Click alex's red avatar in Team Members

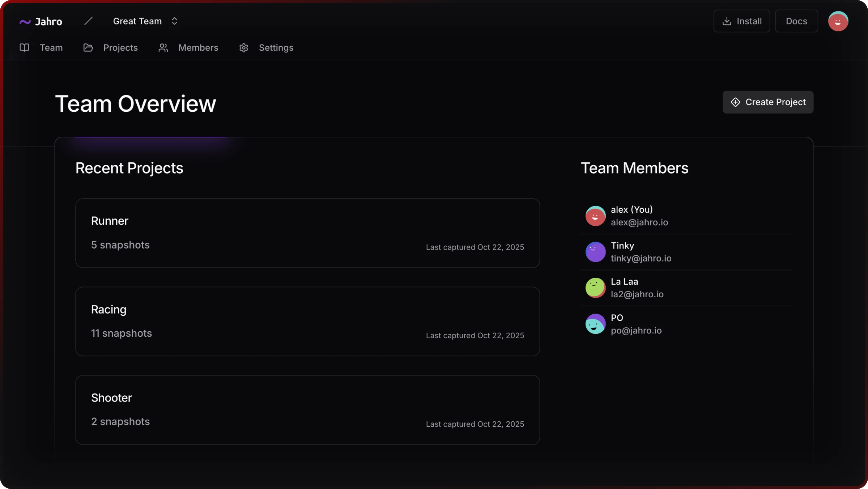pos(595,216)
